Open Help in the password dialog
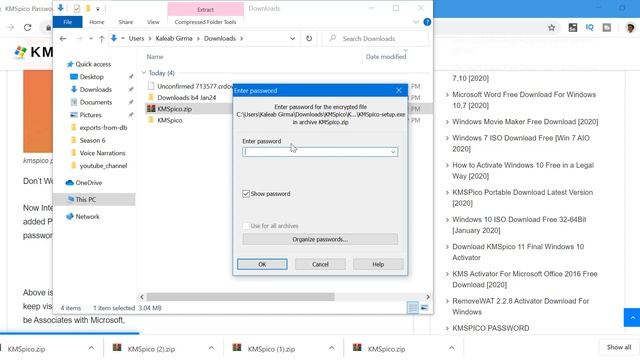This screenshot has height=360, width=640. (378, 264)
